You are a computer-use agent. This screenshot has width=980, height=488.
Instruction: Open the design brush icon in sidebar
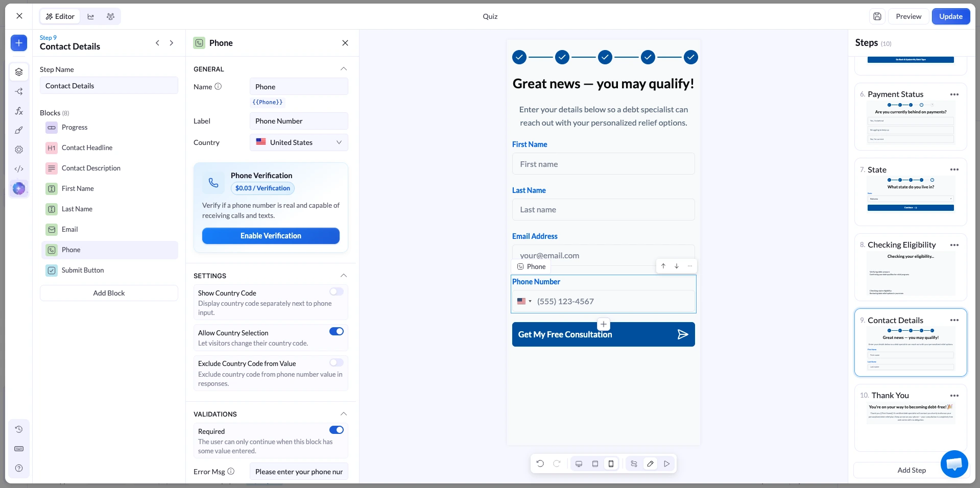[19, 130]
